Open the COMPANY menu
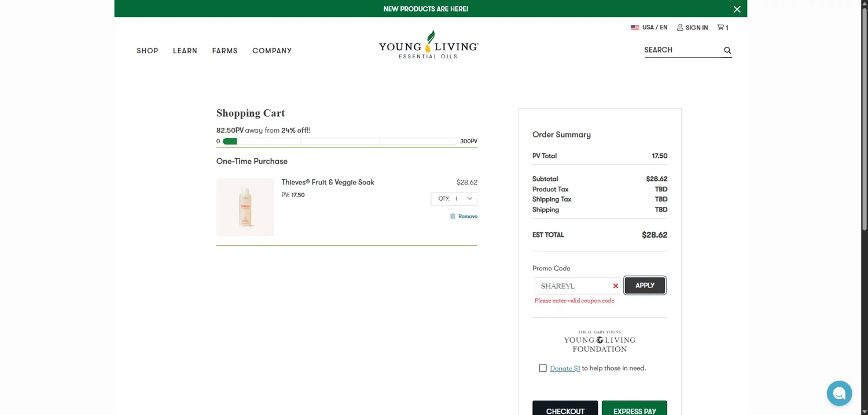868x415 pixels. (x=272, y=51)
